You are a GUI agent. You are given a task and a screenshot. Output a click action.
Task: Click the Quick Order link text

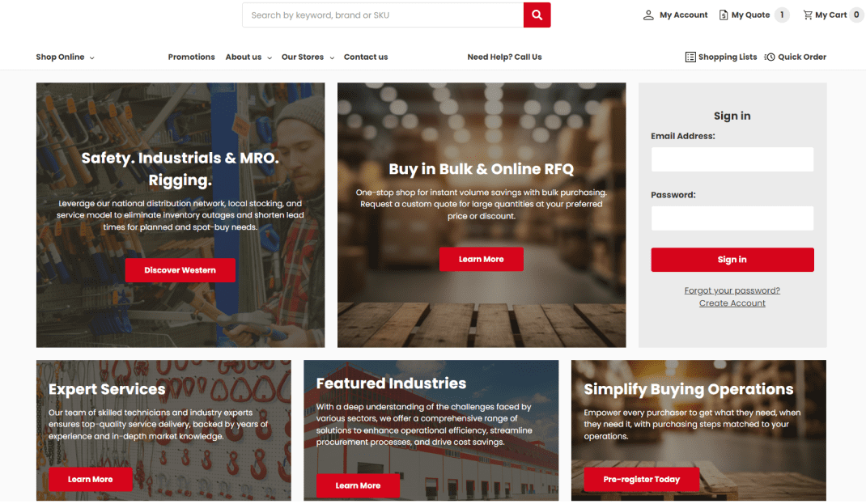(802, 57)
